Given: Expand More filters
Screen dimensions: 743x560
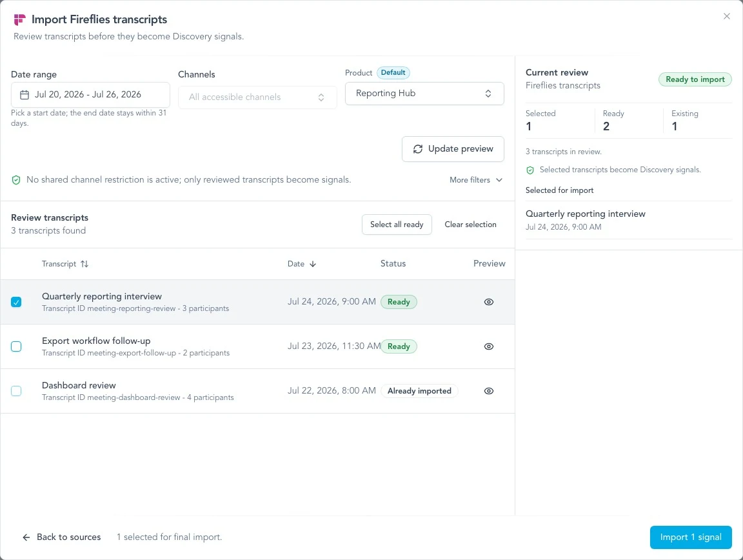Looking at the screenshot, I should point(476,180).
